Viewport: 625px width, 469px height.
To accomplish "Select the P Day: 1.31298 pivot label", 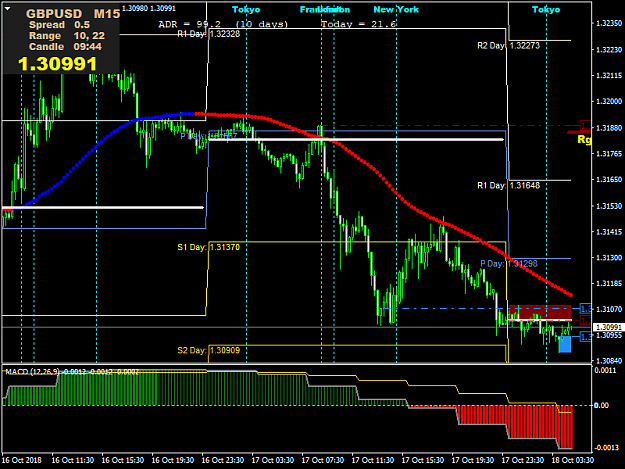I will (509, 264).
